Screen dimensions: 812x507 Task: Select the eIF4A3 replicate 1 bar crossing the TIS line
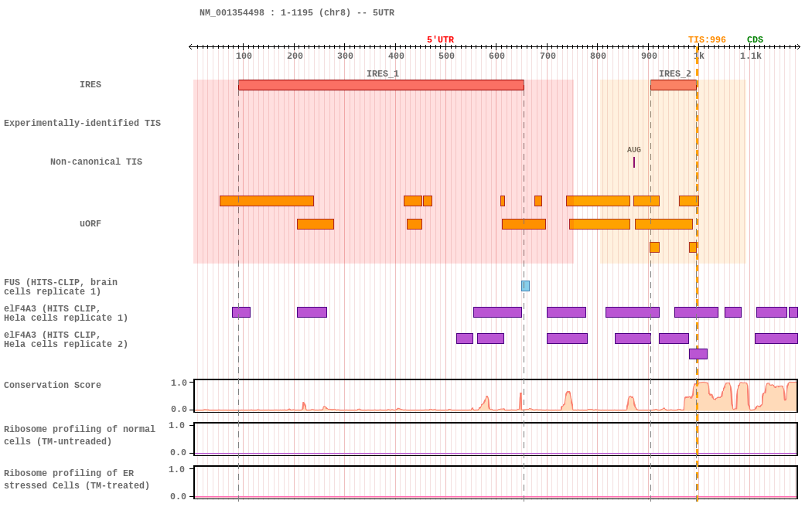(x=697, y=312)
